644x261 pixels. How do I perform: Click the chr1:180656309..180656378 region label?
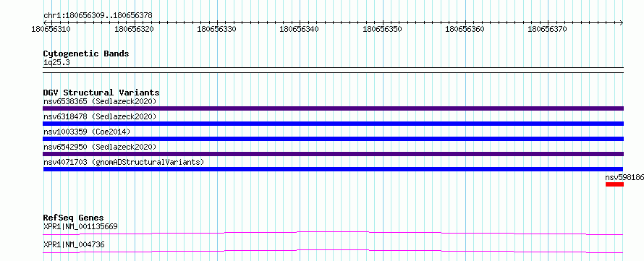point(98,15)
